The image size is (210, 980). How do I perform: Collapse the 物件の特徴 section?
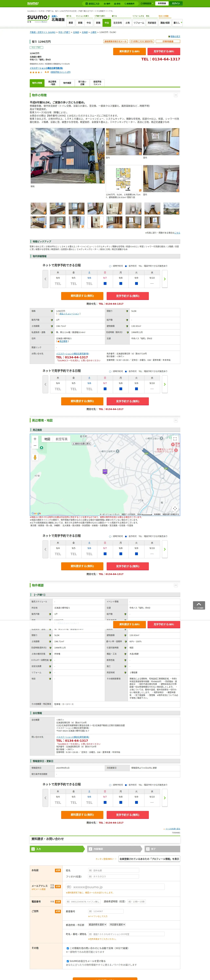coord(176,95)
